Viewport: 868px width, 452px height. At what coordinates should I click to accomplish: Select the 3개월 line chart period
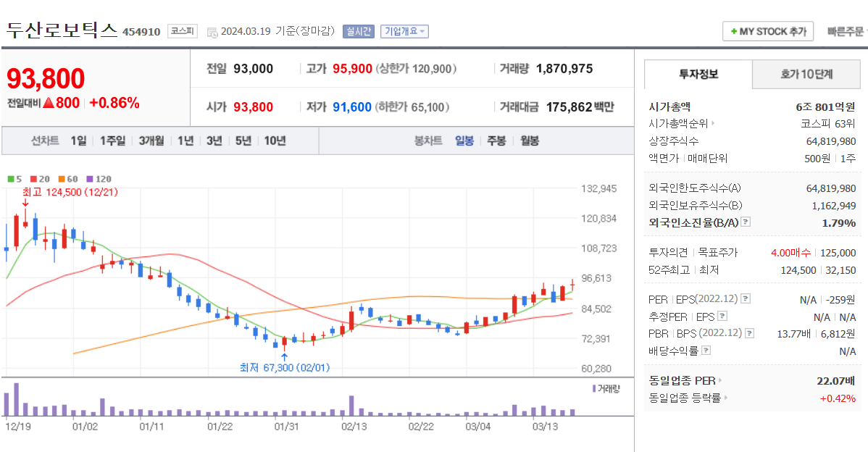(151, 141)
